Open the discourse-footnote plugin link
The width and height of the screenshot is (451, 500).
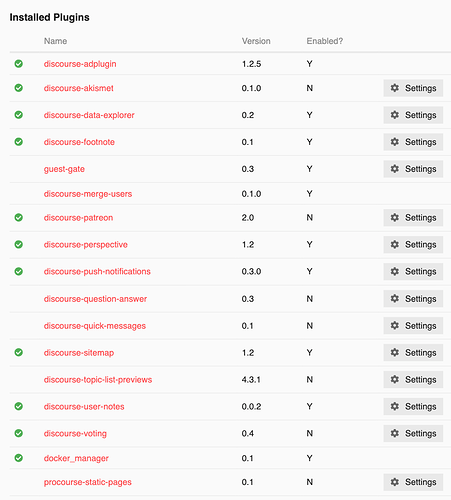click(x=79, y=142)
